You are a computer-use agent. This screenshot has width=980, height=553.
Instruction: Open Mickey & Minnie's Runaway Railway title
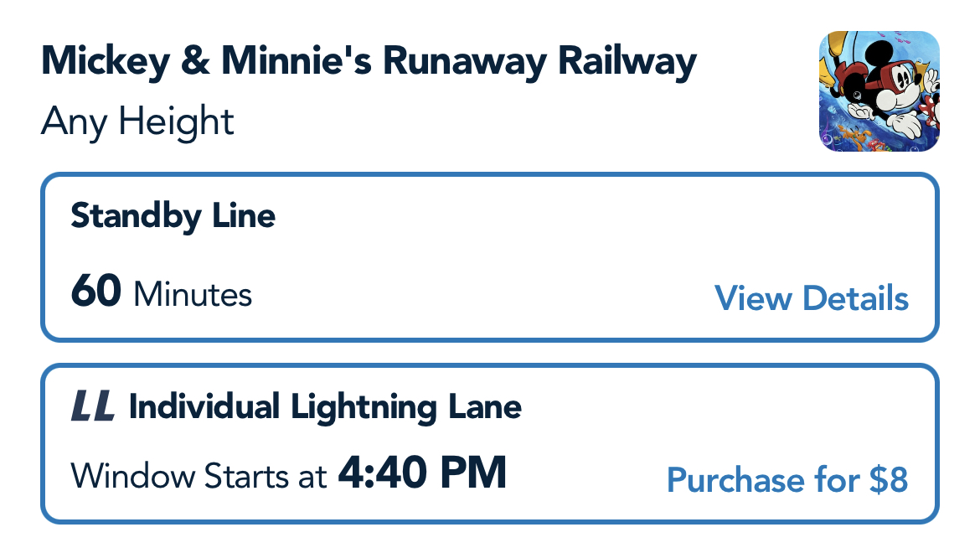click(369, 63)
